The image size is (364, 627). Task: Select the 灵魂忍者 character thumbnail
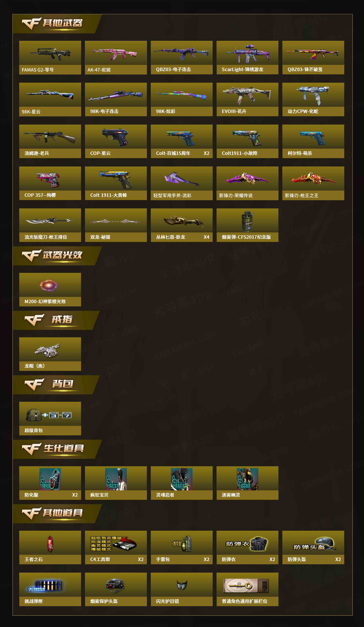(182, 479)
